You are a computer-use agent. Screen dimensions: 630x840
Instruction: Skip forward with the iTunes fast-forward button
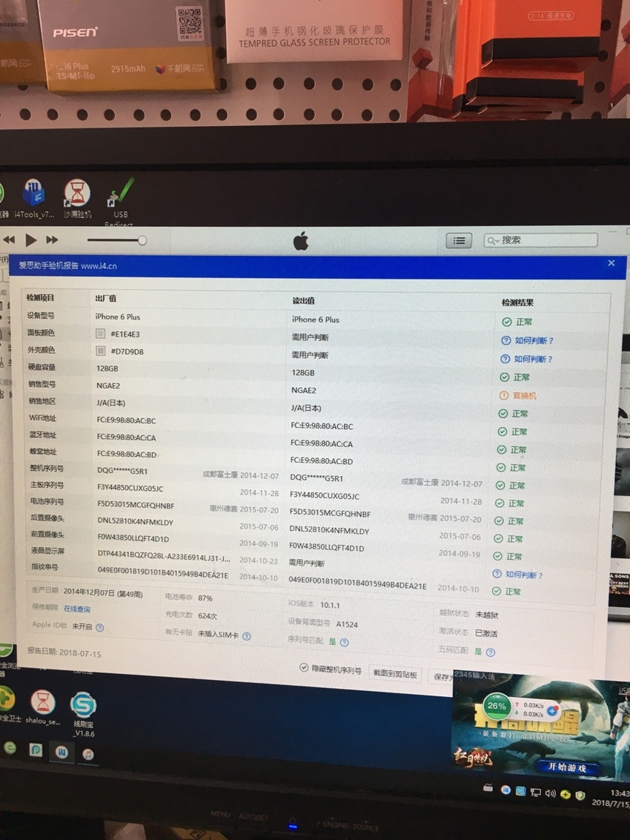click(52, 240)
